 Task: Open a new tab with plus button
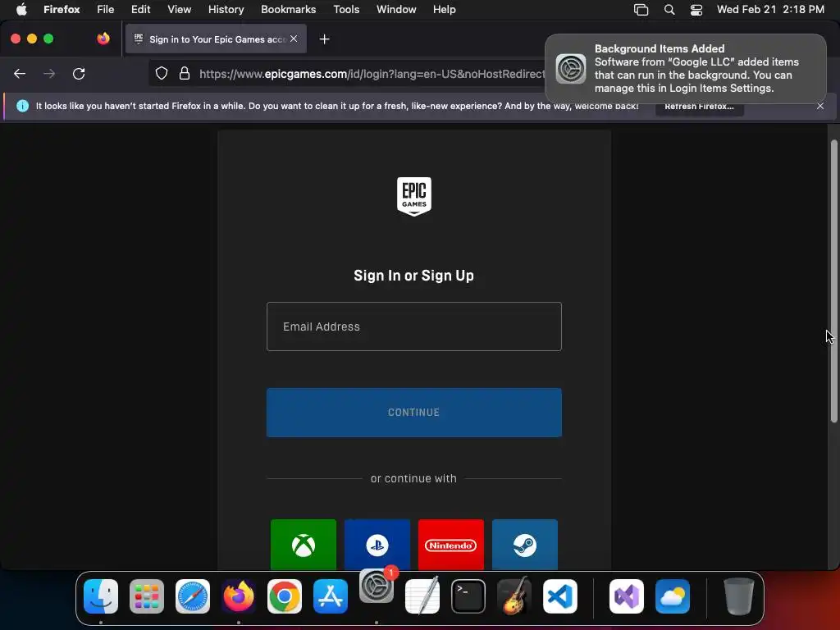324,39
